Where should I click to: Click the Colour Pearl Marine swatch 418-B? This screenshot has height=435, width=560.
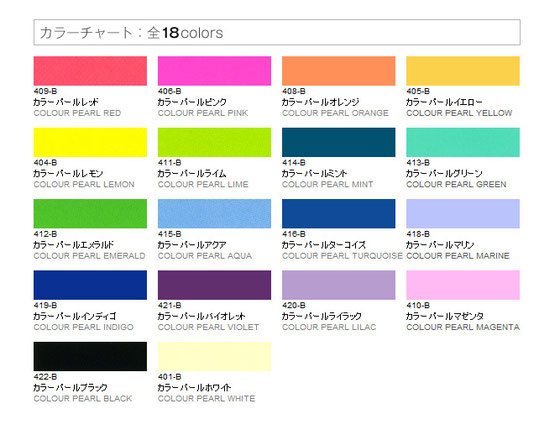(463, 214)
